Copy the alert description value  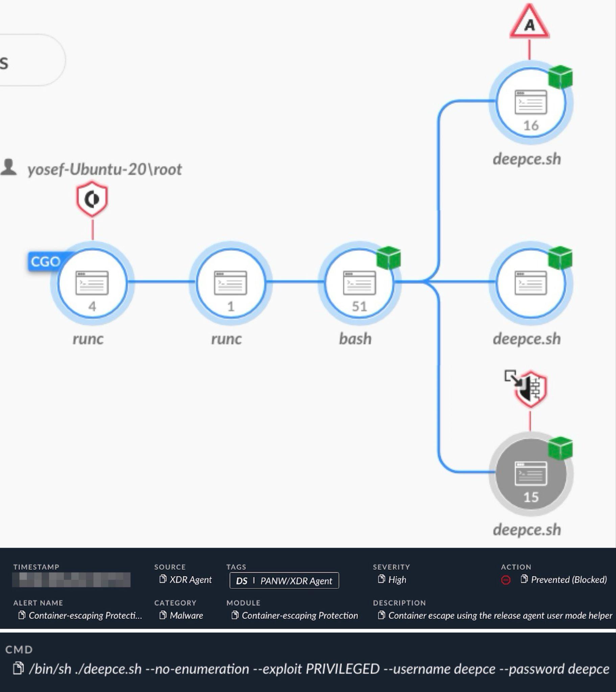coord(381,615)
